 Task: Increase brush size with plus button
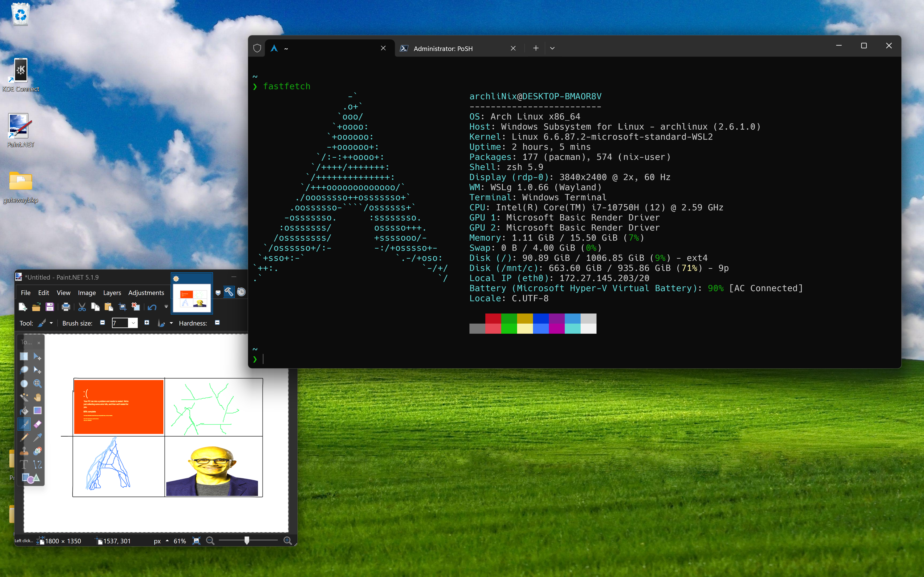click(x=147, y=323)
